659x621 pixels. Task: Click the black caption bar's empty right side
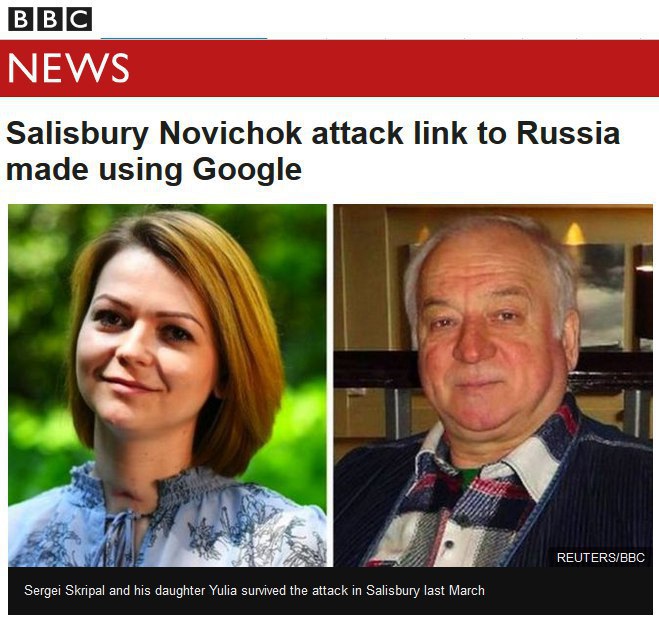coord(567,591)
